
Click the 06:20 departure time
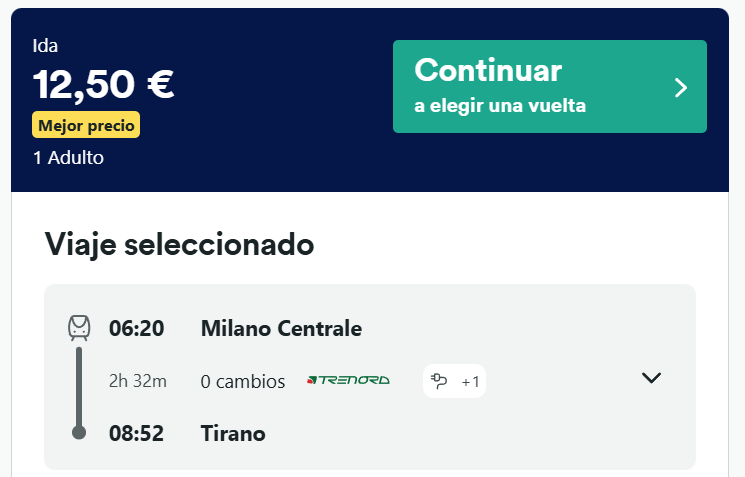(136, 328)
